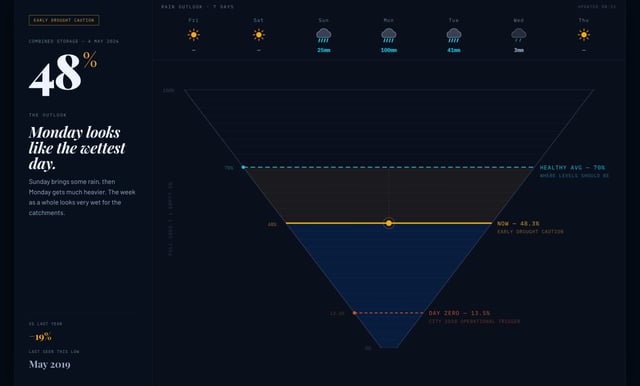
Task: Click the 'Sat' day label
Action: point(259,20)
